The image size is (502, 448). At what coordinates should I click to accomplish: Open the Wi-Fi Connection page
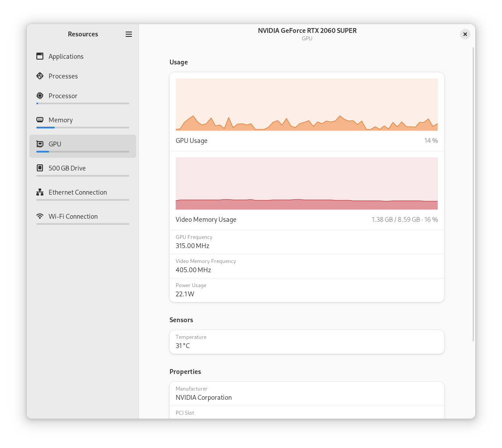click(x=73, y=217)
